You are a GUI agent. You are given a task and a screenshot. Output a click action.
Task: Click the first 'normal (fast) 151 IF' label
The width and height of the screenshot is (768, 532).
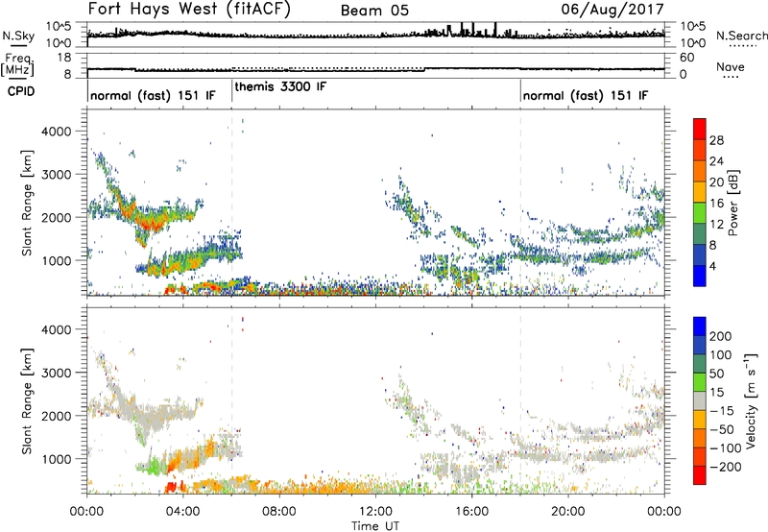pos(153,96)
